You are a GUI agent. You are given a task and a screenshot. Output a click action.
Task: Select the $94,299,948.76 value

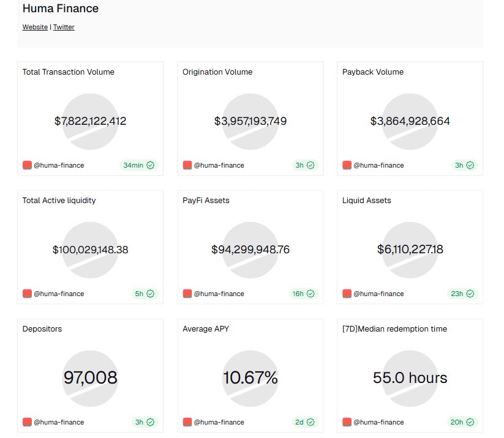point(250,250)
